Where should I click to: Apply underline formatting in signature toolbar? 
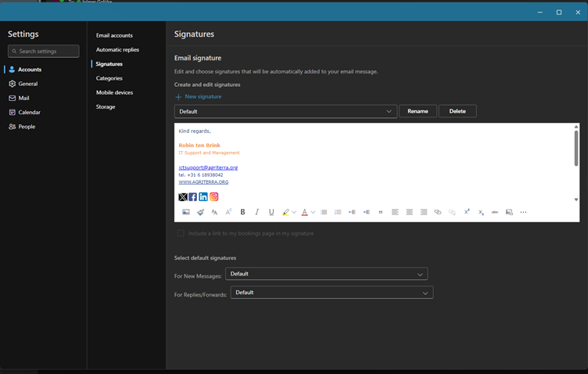click(x=271, y=212)
